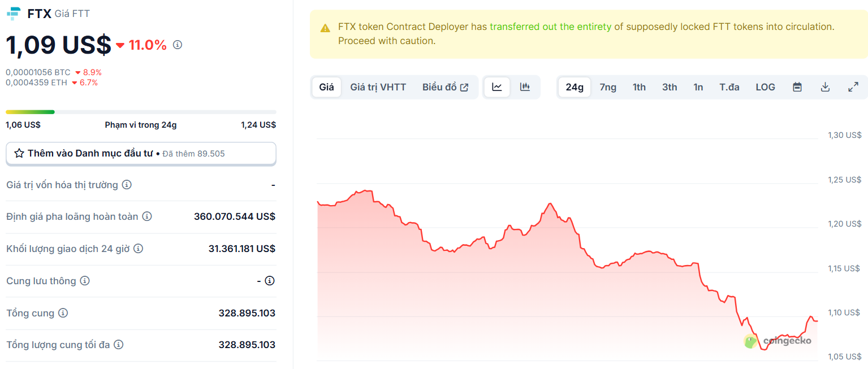Image resolution: width=868 pixels, height=369 pixels.
Task: Click the Đã thêm 89.505 text
Action: (194, 154)
